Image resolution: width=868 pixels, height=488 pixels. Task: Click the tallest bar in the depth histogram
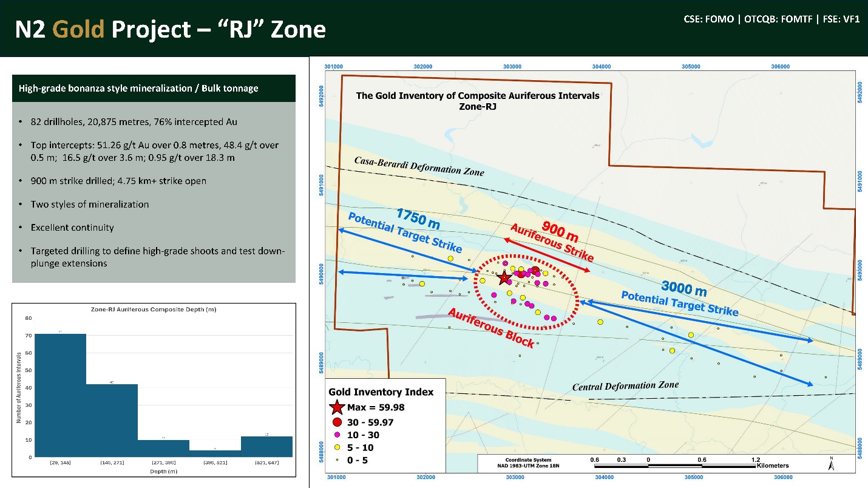tap(61, 395)
